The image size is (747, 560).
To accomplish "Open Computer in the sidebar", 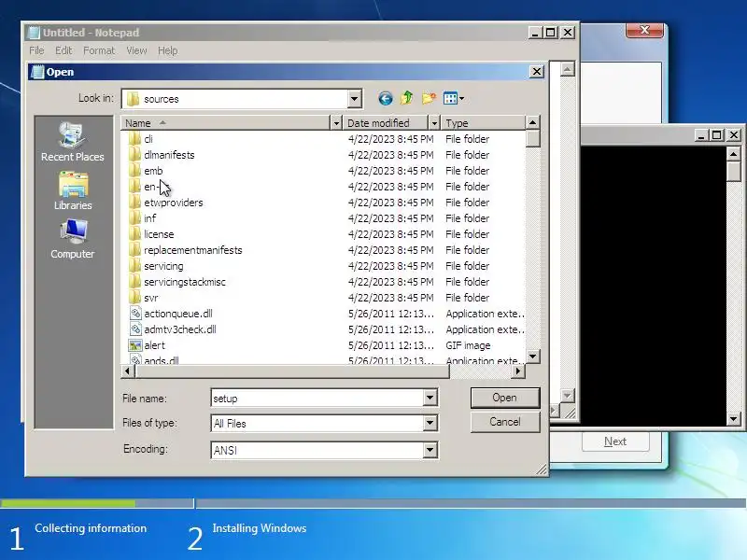I will coord(73,239).
